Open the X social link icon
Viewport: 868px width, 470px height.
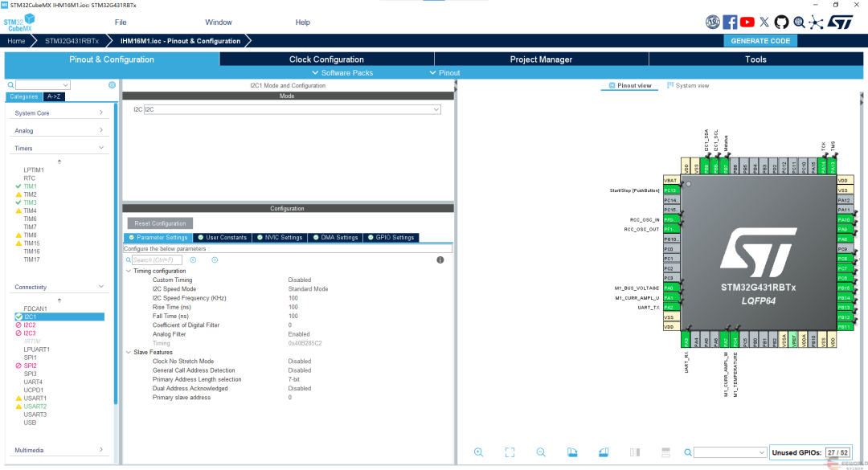(764, 22)
